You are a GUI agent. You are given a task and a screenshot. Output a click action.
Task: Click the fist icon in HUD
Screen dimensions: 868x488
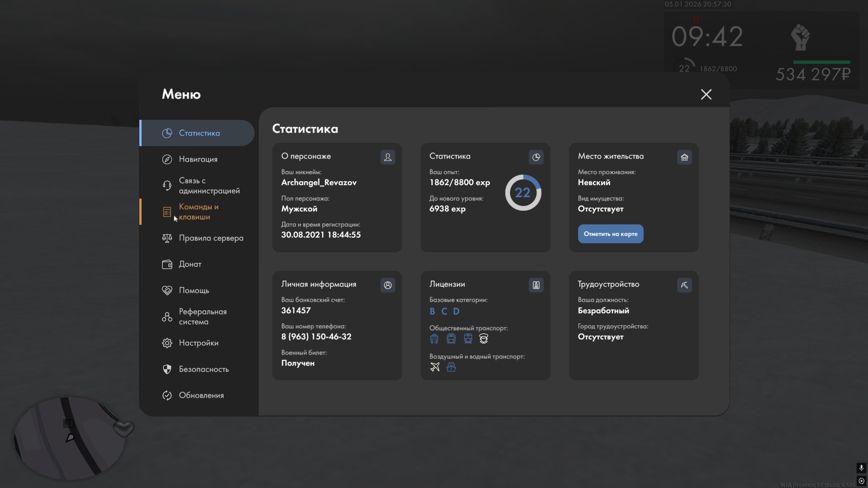(x=800, y=38)
